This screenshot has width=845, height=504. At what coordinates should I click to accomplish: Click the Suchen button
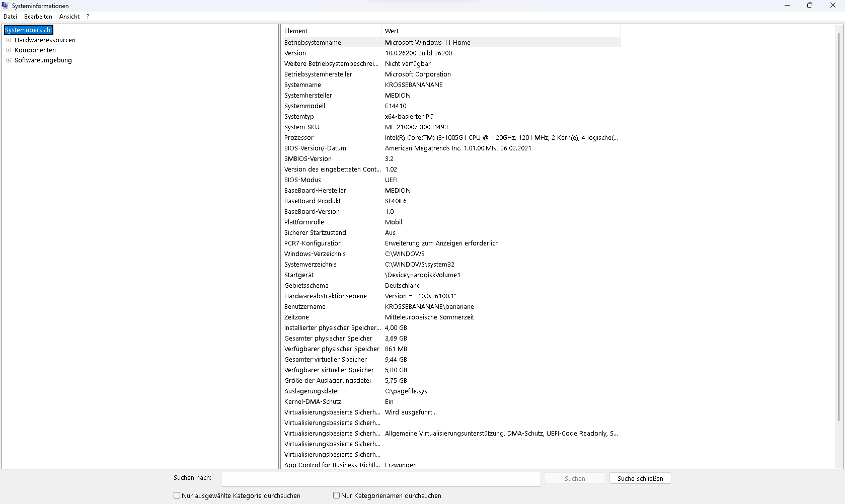(x=575, y=478)
